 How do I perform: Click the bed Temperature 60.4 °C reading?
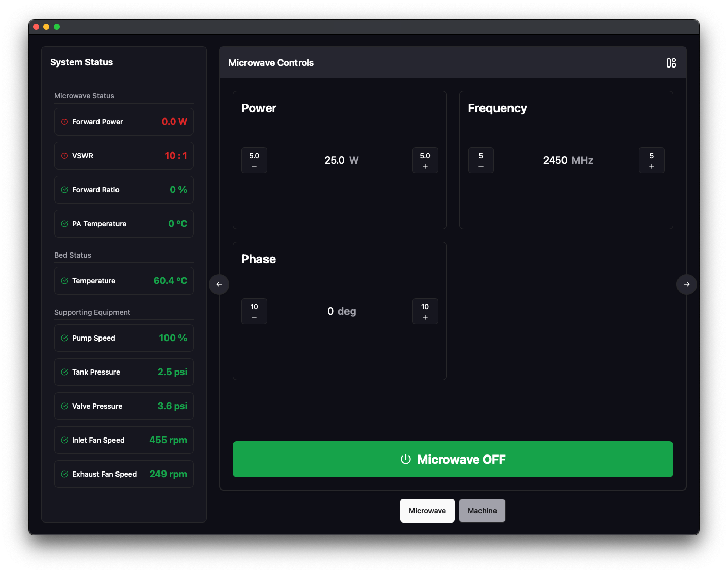[x=170, y=281]
